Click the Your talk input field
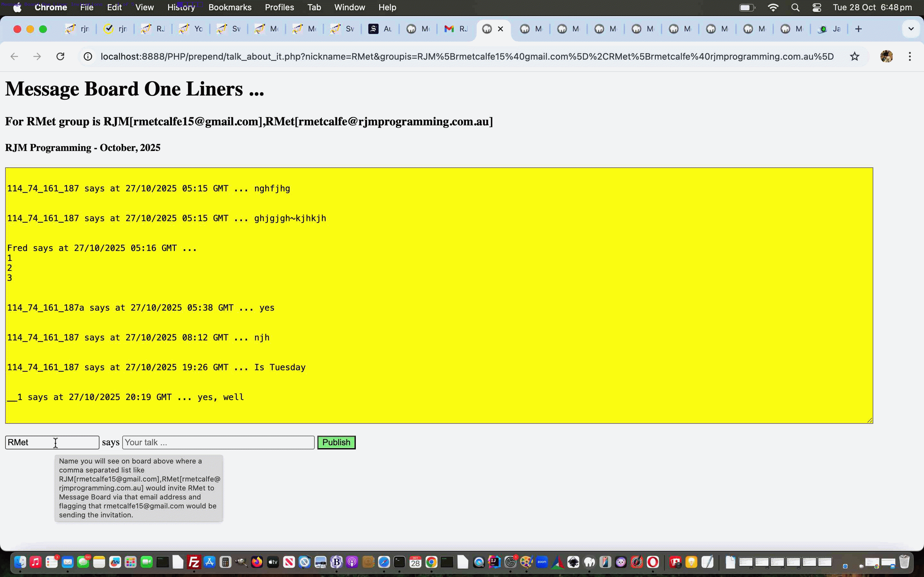924x577 pixels. 218,442
